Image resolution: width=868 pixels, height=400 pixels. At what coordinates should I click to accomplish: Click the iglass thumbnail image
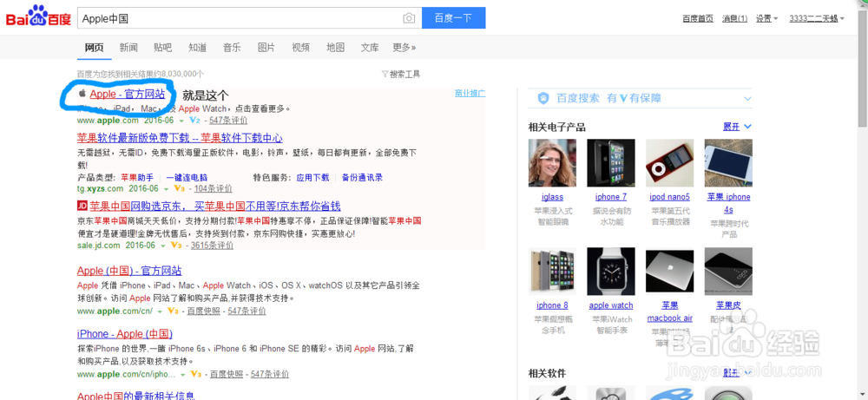coord(552,162)
